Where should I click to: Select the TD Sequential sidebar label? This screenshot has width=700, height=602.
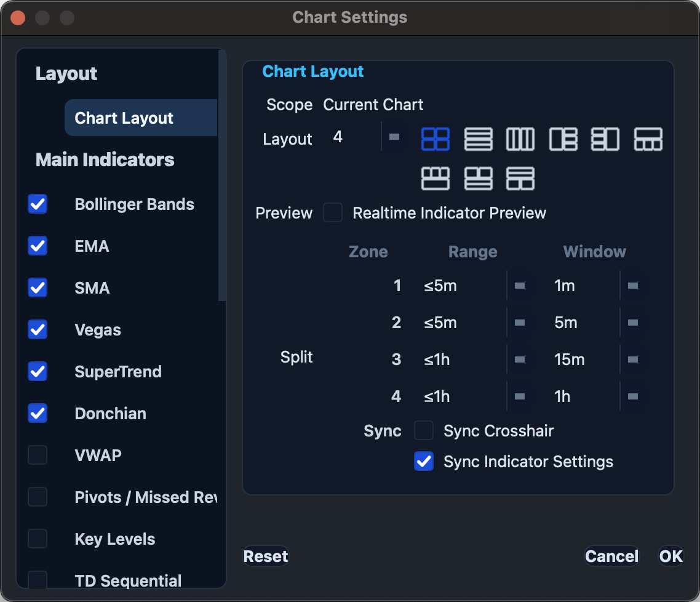point(128,580)
